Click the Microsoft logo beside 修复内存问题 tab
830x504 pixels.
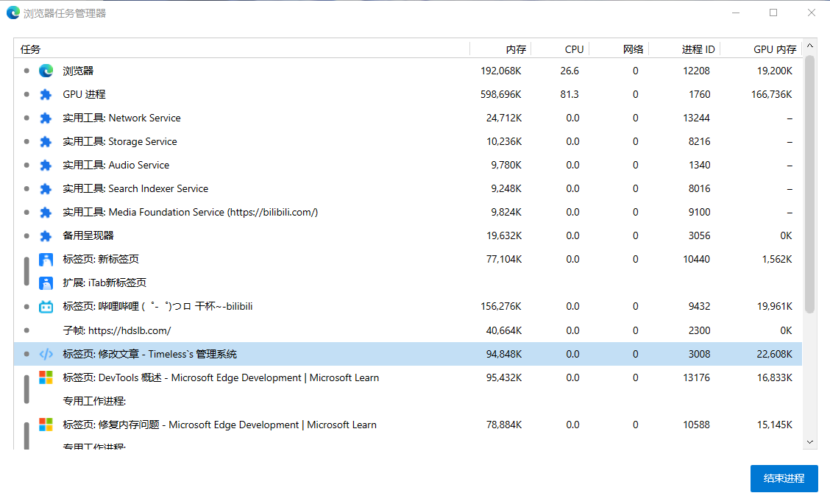(x=46, y=425)
